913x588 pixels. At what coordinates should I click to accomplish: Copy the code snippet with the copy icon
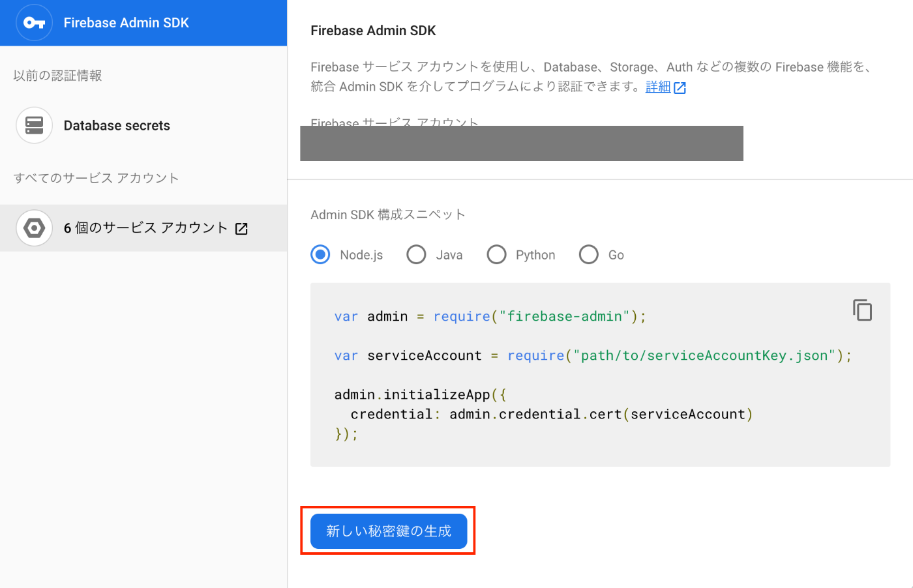(862, 310)
